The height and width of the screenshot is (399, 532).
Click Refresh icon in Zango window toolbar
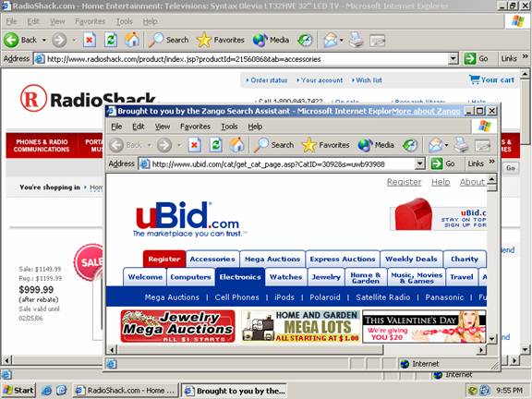tap(216, 145)
